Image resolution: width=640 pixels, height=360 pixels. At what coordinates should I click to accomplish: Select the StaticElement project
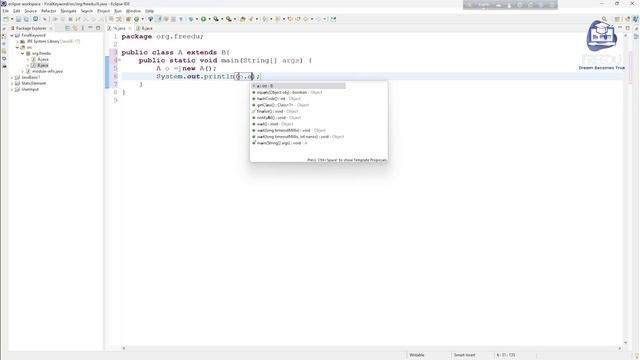pos(31,83)
